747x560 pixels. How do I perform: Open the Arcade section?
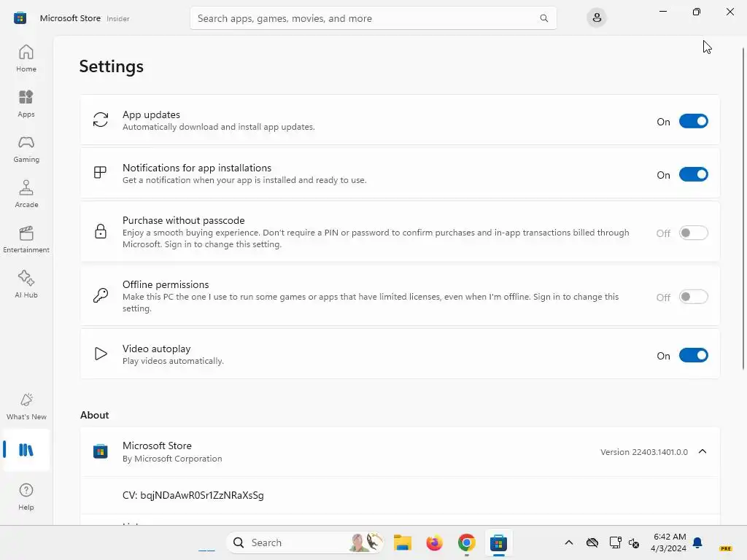pos(26,194)
